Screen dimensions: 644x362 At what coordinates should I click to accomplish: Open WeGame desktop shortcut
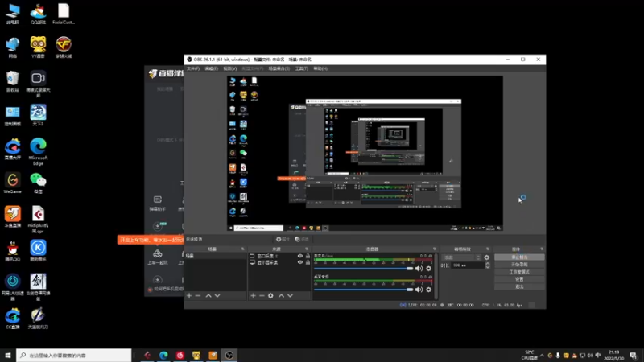pyautogui.click(x=13, y=183)
